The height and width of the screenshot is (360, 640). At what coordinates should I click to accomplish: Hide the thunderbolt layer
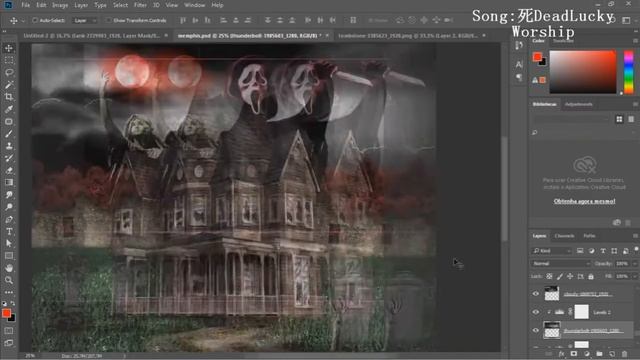536,331
